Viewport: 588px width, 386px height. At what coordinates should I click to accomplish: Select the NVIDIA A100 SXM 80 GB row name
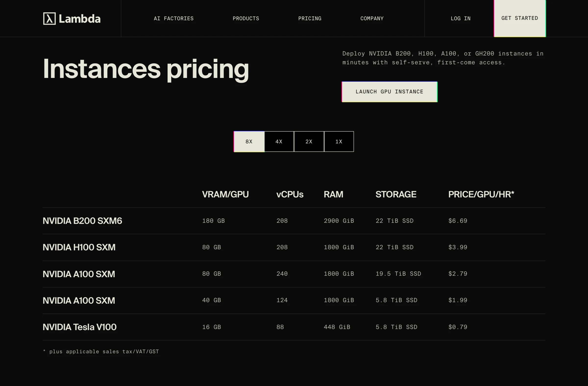click(79, 274)
